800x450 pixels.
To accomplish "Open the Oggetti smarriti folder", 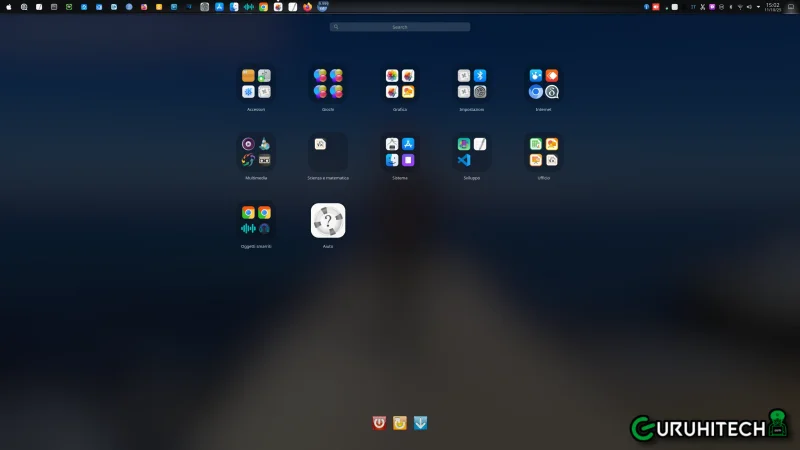I will tap(256, 220).
